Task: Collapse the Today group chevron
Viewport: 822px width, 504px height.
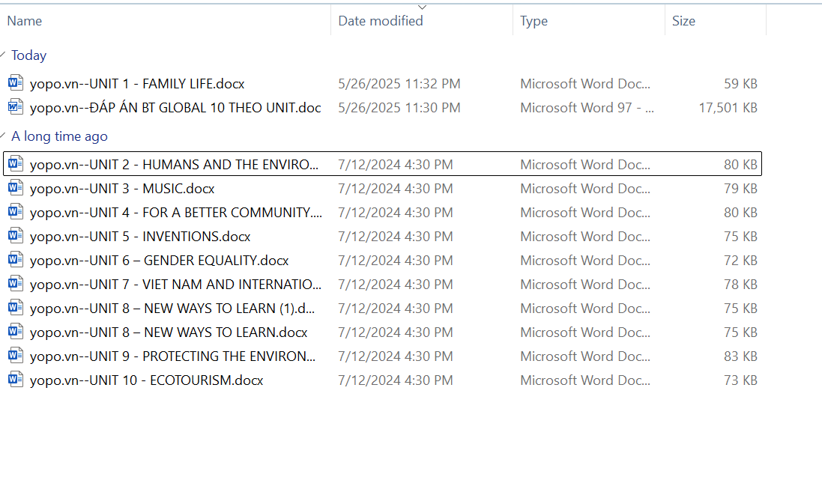Action: click(x=4, y=55)
